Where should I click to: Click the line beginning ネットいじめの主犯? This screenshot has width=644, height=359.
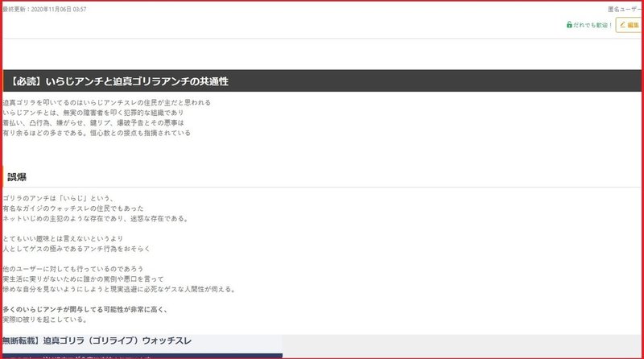pos(97,218)
